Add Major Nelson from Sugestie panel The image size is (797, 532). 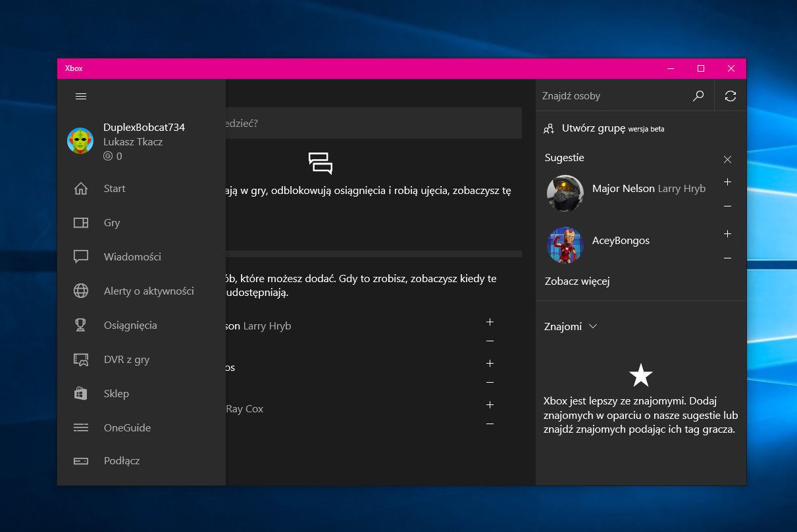tap(727, 181)
